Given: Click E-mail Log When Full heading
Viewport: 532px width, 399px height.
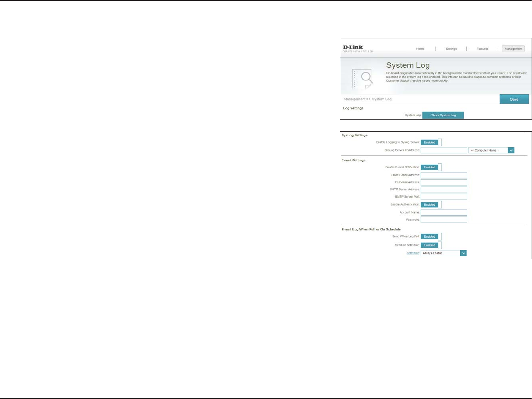Looking at the screenshot, I should click(x=371, y=229).
